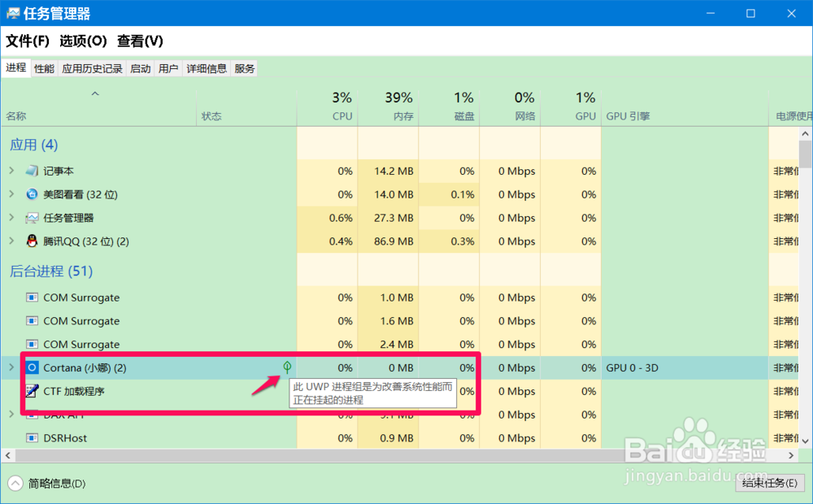Screen dimensions: 813x504
Task: Select the 应用 (4) group heading
Action: 33,145
